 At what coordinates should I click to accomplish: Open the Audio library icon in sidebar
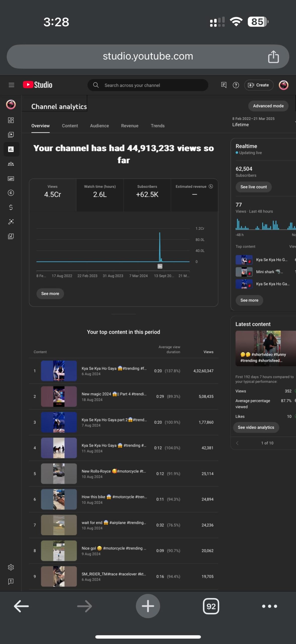coord(11,236)
